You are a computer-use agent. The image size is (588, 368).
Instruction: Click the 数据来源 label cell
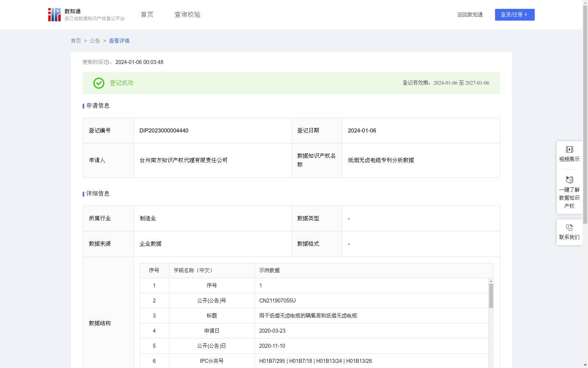coord(108,244)
